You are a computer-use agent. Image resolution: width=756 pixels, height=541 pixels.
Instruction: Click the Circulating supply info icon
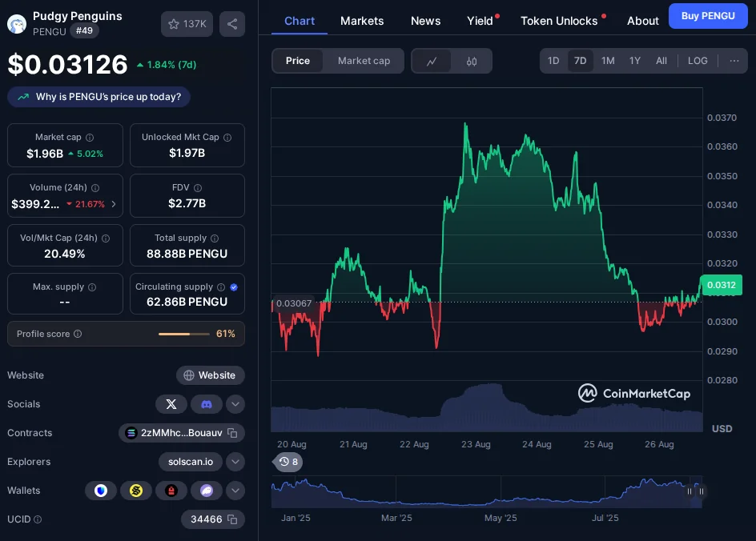(221, 287)
